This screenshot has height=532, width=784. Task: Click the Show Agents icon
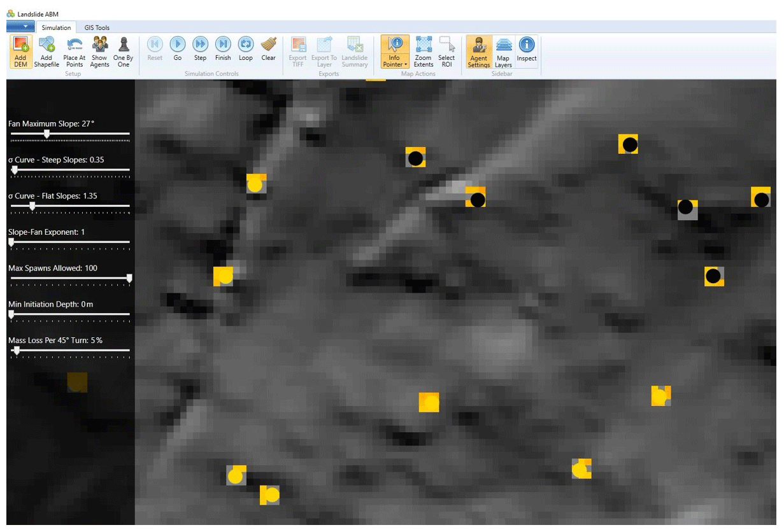(x=99, y=51)
